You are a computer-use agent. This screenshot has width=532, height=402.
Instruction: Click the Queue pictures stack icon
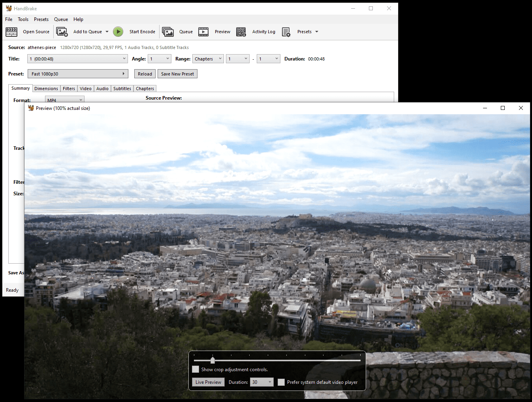coord(168,32)
